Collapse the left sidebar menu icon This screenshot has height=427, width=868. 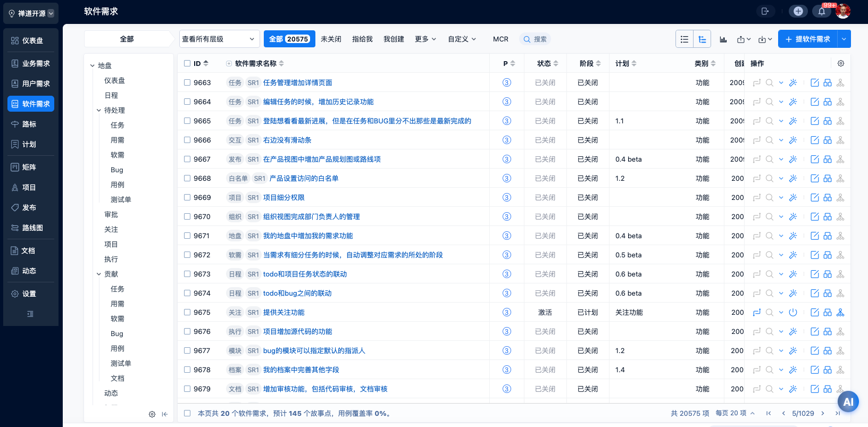30,314
